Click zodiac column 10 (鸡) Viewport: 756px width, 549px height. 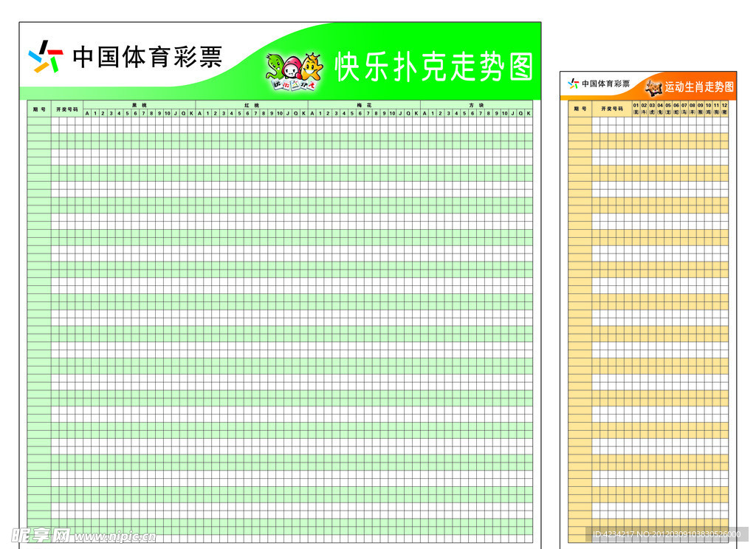[708, 109]
